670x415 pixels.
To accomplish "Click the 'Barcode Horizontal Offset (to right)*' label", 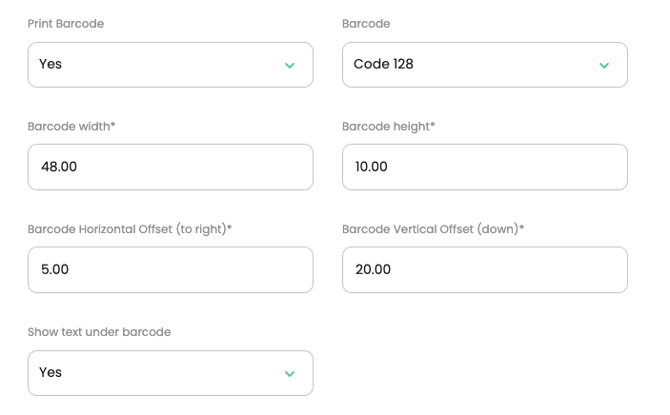I will tap(129, 229).
